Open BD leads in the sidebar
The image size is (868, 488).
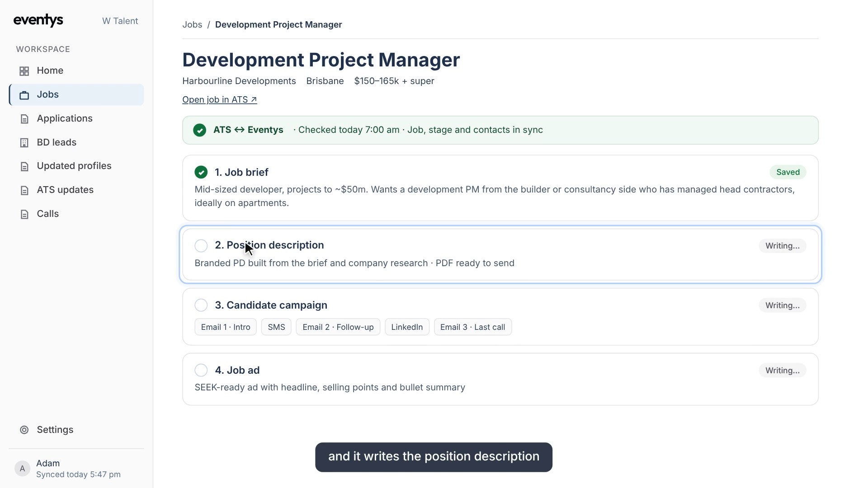click(x=76, y=142)
